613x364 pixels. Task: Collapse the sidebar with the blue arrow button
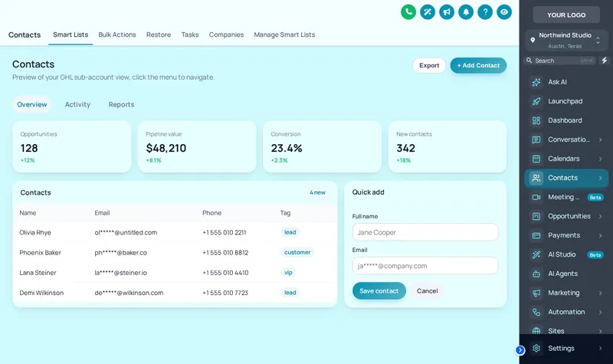[520, 350]
